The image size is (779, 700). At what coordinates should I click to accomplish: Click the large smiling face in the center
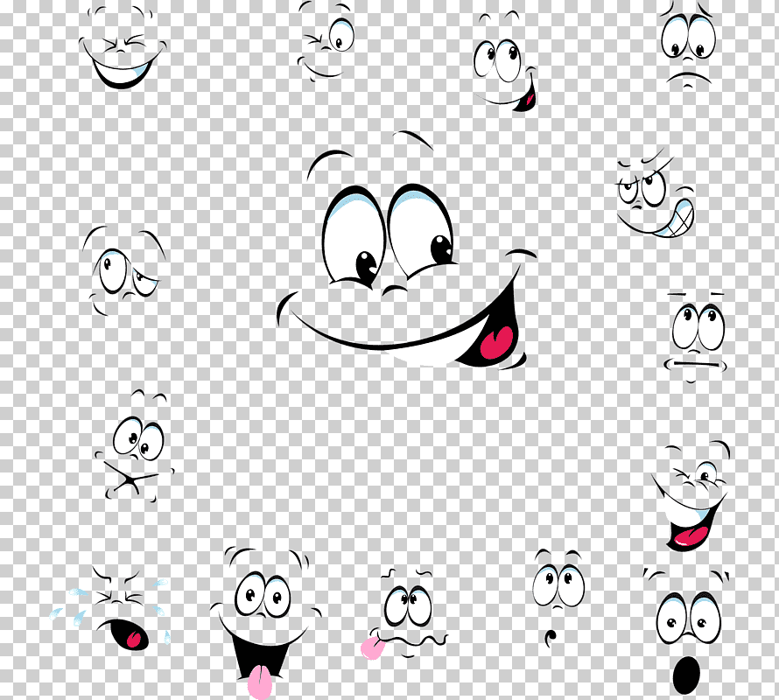(407, 262)
